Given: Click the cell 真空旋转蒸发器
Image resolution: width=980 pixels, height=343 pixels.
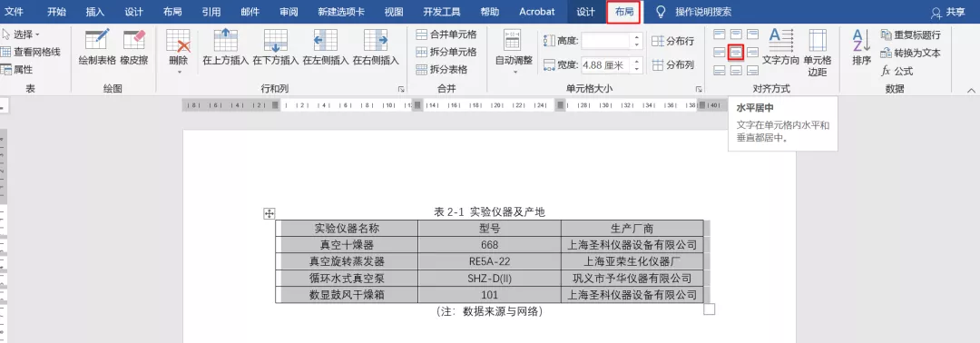Looking at the screenshot, I should tap(347, 261).
